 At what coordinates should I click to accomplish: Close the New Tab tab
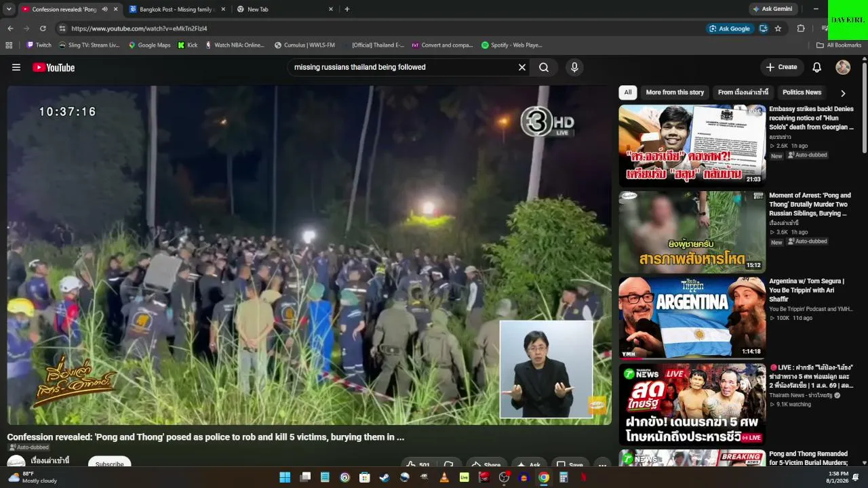[331, 9]
